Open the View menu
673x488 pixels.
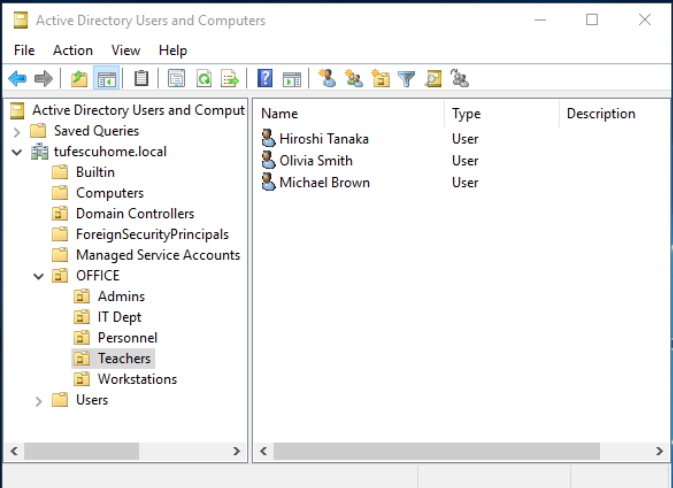click(x=125, y=50)
